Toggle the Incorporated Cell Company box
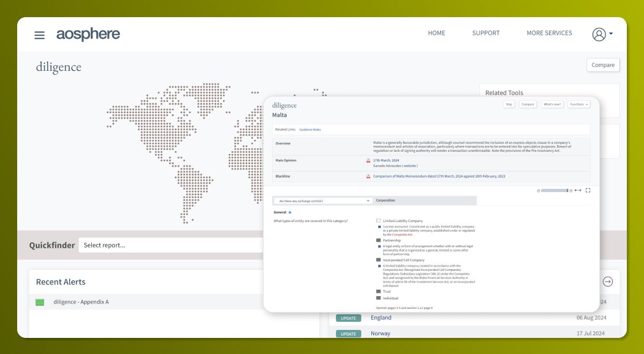 click(378, 260)
